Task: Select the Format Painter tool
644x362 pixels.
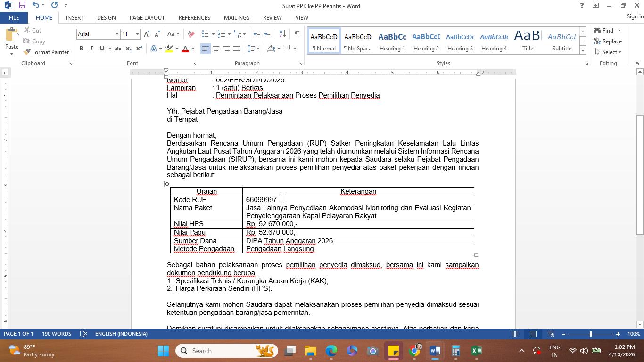Action: click(46, 52)
